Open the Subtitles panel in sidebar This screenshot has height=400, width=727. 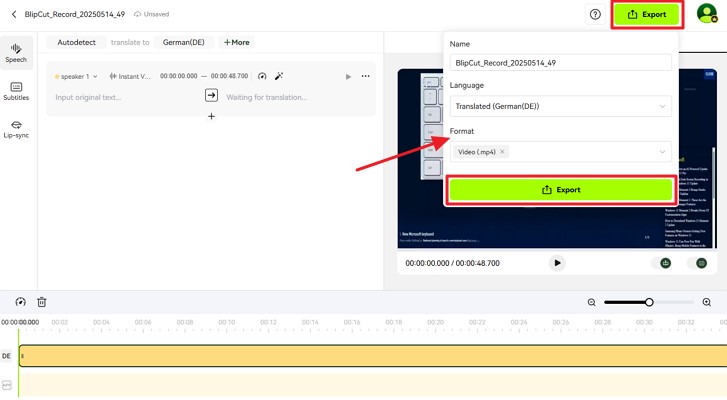(16, 92)
